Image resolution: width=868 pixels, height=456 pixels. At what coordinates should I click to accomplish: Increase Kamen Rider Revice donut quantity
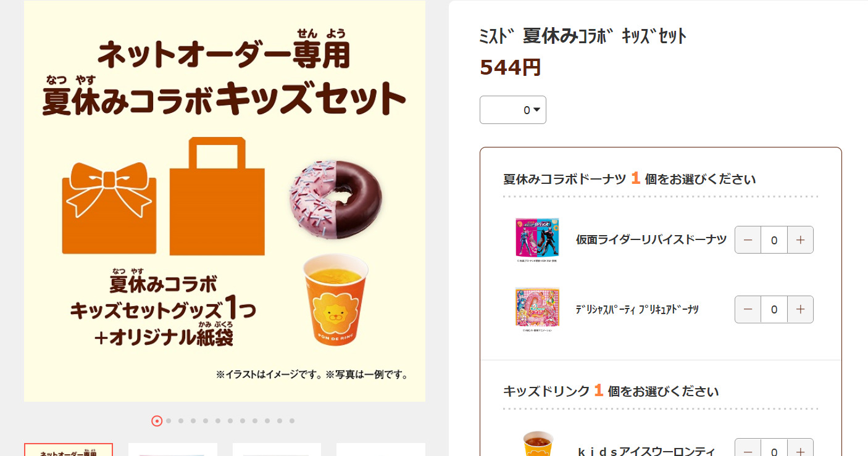coord(800,239)
